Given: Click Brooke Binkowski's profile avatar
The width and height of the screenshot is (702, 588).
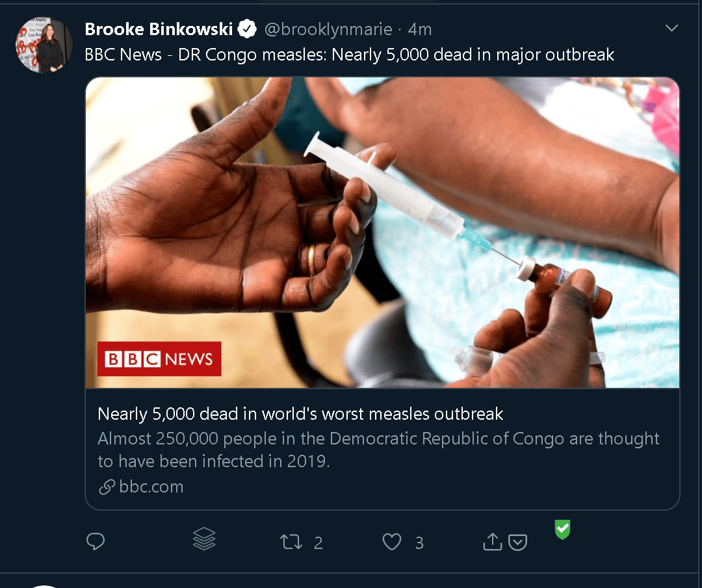Looking at the screenshot, I should (x=44, y=45).
